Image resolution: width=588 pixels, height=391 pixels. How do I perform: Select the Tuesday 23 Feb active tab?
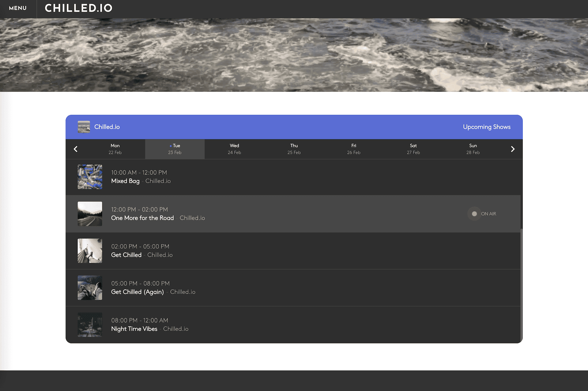click(174, 149)
